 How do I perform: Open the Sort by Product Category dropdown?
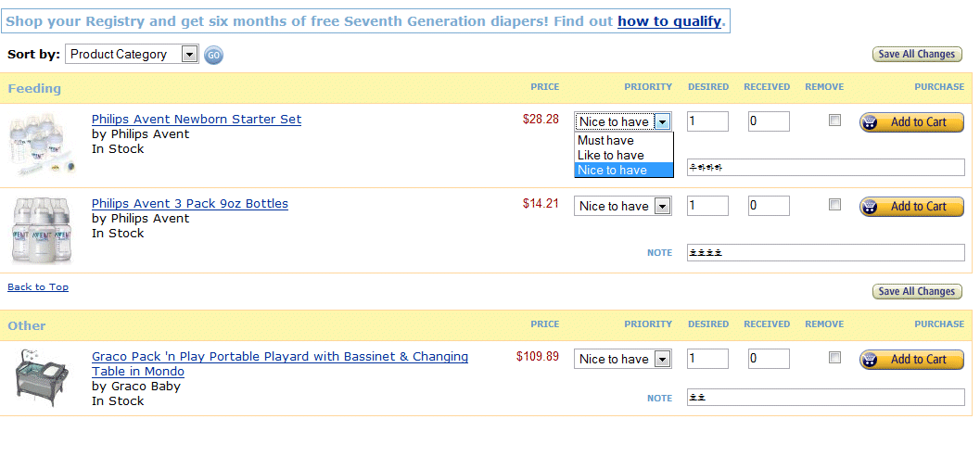pos(132,55)
